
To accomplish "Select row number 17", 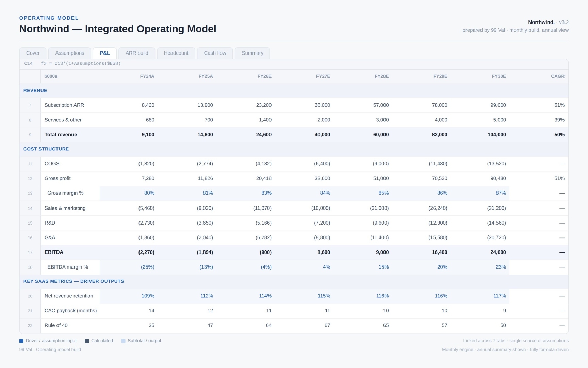I will click(x=30, y=252).
